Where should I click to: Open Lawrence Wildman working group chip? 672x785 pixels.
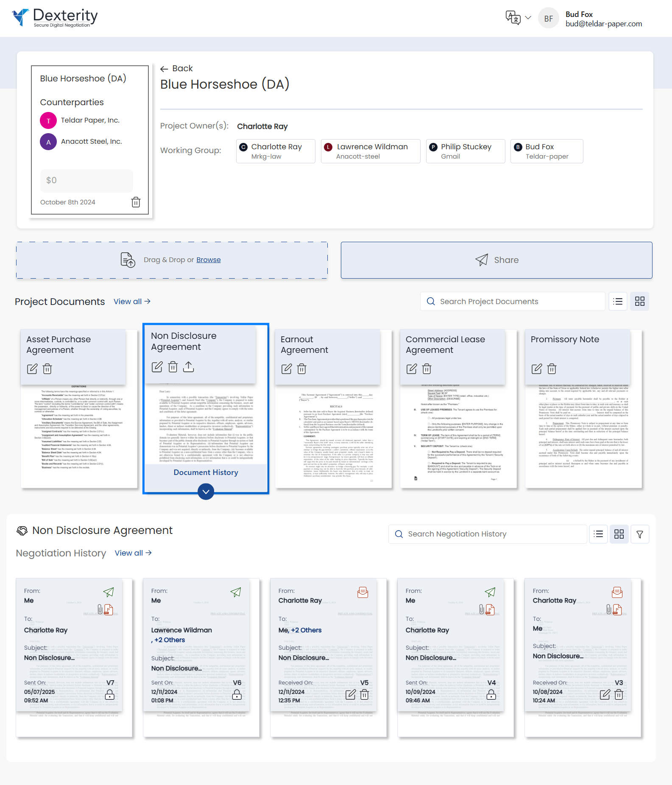[x=371, y=151]
